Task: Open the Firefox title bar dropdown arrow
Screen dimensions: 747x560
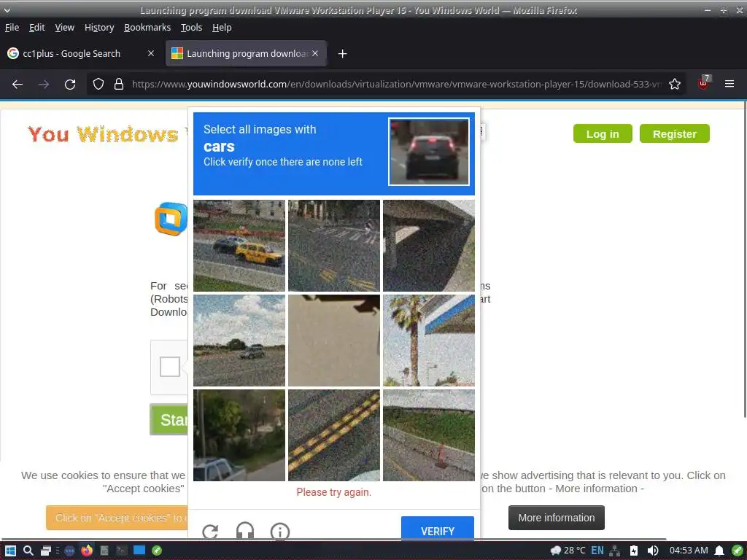Action: tap(7, 10)
